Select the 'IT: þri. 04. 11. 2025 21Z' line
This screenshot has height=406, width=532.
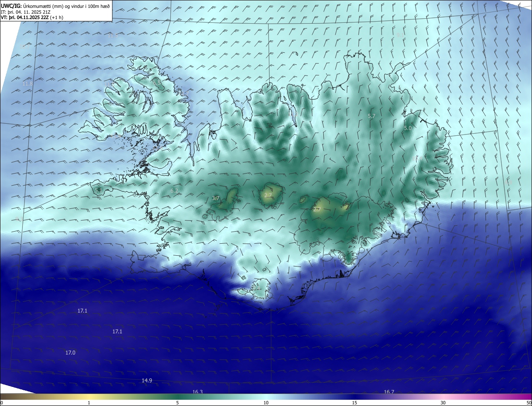click(x=25, y=12)
